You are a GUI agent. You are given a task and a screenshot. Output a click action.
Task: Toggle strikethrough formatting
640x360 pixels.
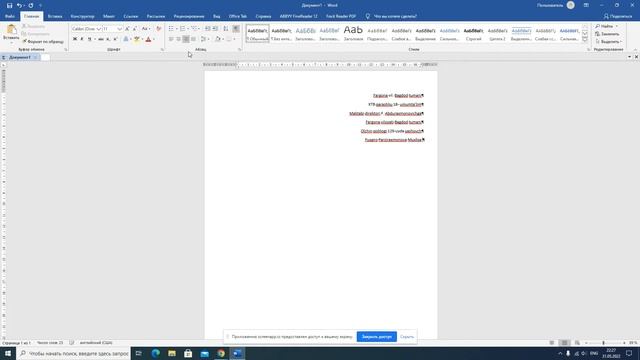[101, 39]
